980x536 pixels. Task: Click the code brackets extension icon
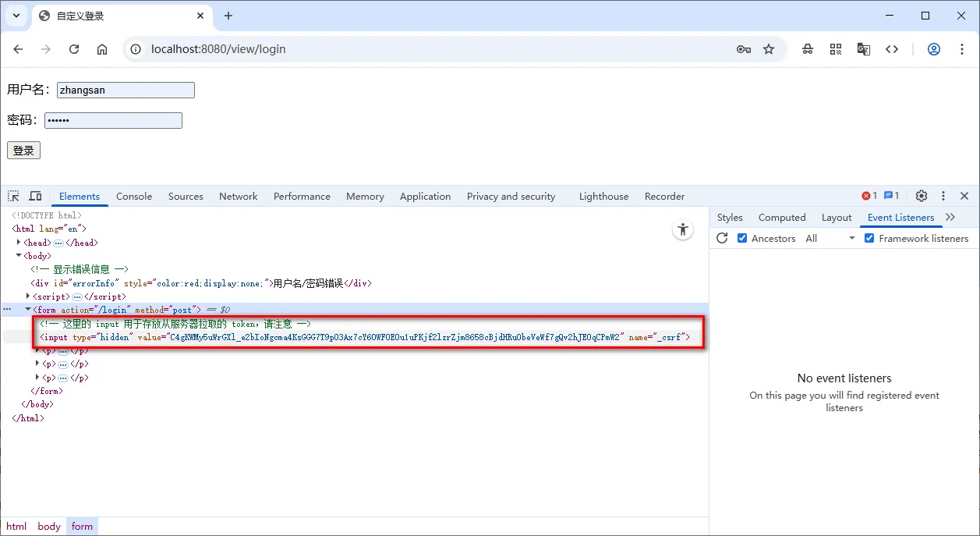892,49
